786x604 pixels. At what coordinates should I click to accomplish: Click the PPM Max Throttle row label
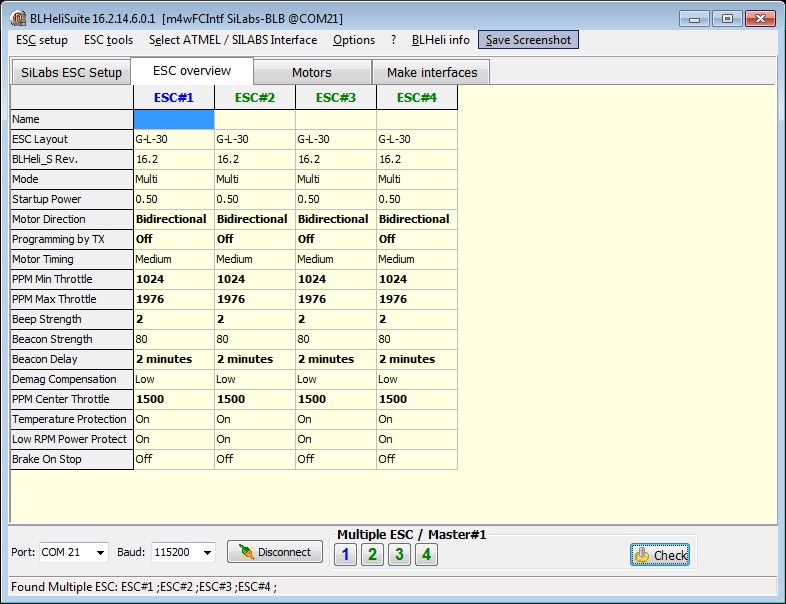point(72,299)
